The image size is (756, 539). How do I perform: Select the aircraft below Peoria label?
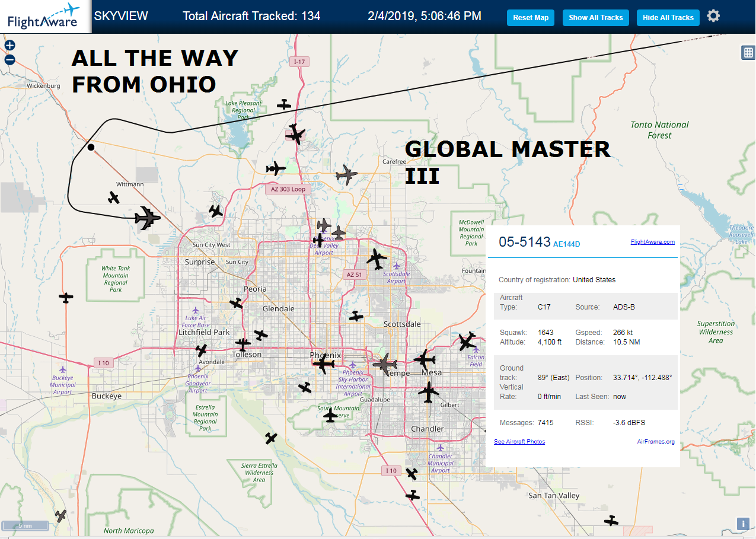[237, 303]
